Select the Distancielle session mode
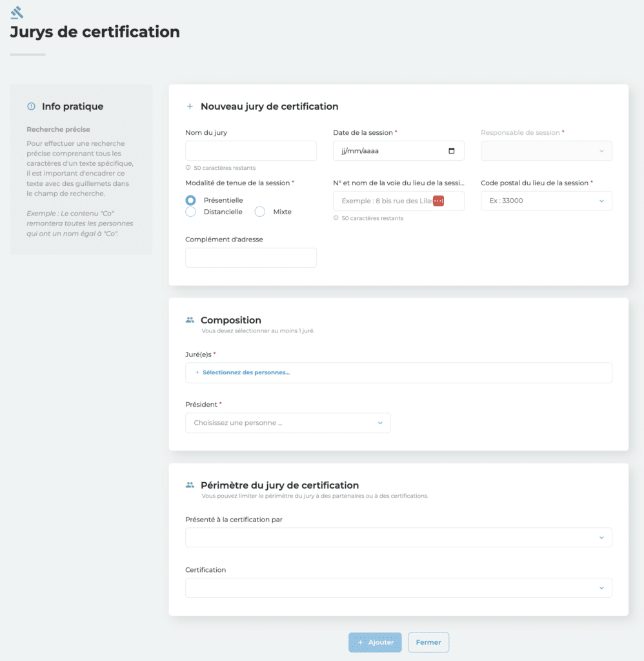Viewport: 644px width, 661px height. 191,212
